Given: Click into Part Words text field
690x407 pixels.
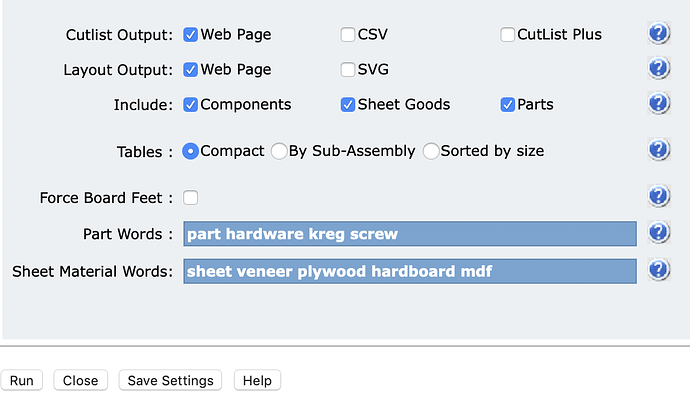Looking at the screenshot, I should (410, 234).
